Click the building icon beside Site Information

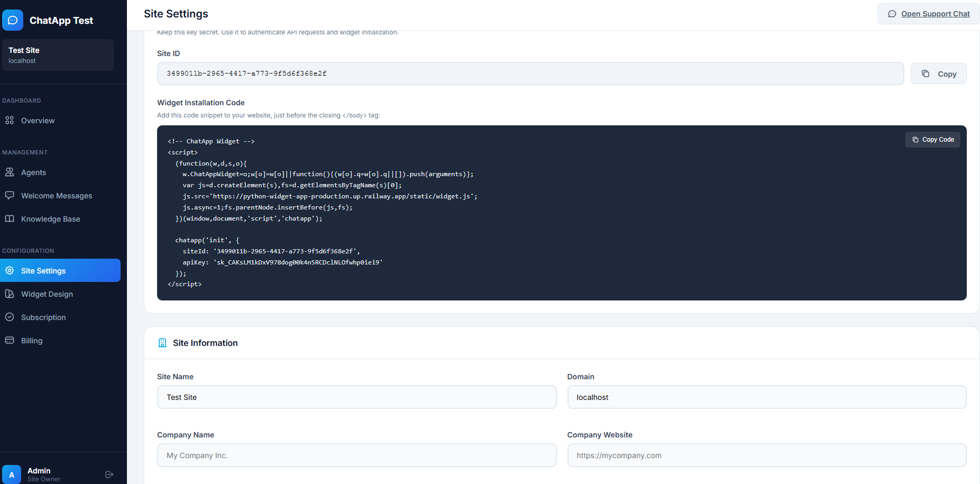pyautogui.click(x=162, y=343)
